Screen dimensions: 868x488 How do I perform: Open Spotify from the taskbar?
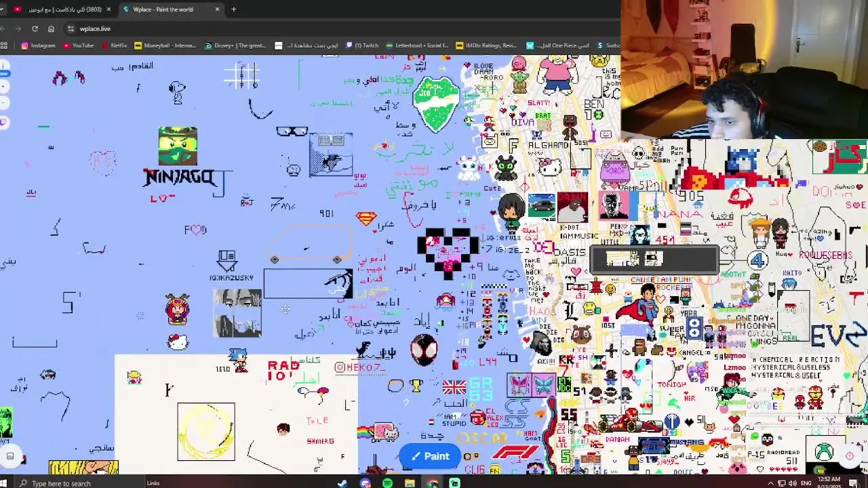click(x=387, y=483)
